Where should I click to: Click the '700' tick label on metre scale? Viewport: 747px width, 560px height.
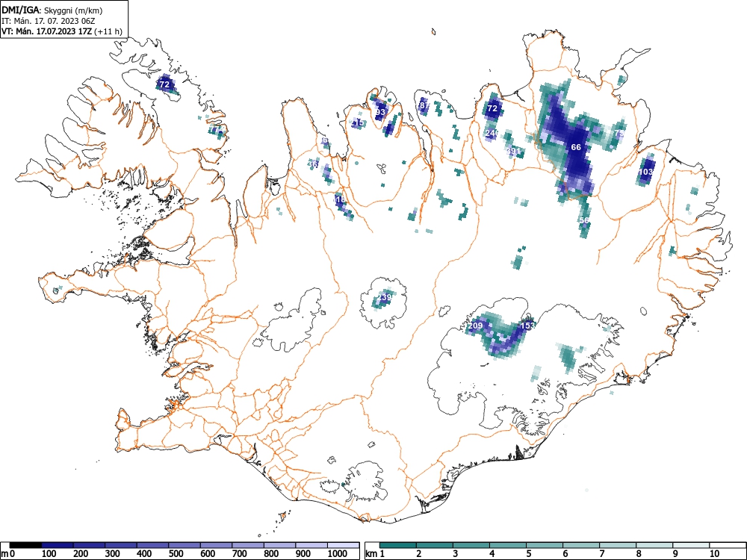(x=240, y=554)
